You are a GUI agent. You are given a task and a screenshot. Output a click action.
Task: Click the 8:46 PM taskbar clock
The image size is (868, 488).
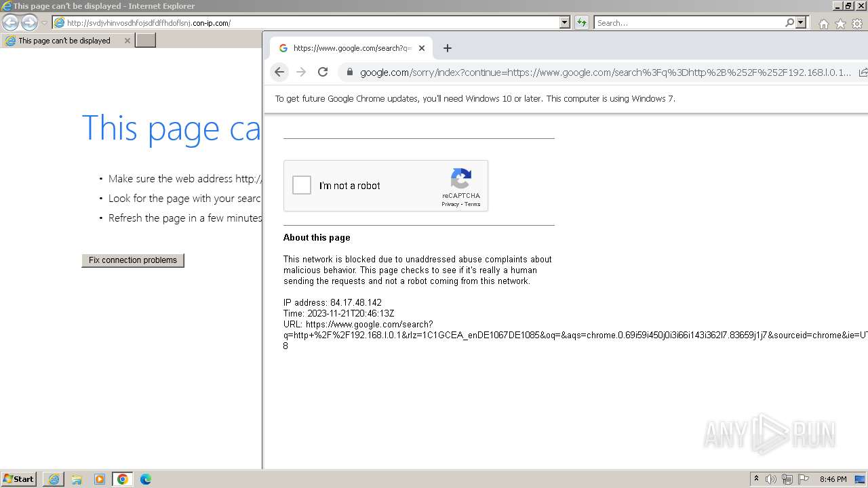pyautogui.click(x=833, y=479)
